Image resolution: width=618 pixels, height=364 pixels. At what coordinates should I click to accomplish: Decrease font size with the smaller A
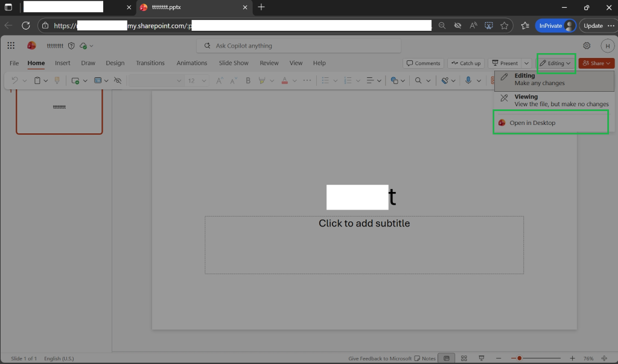[x=234, y=80]
